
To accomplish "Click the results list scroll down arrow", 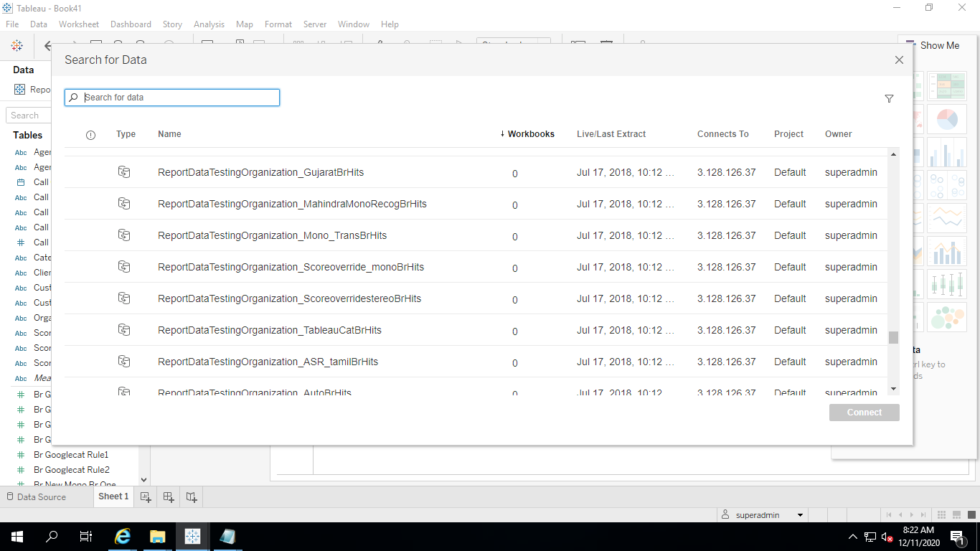I will (893, 389).
